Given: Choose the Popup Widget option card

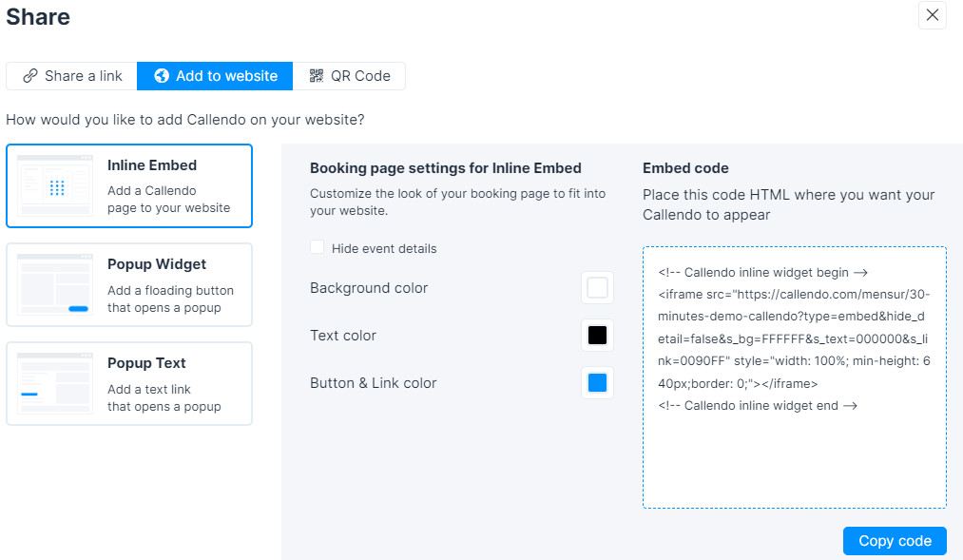Looking at the screenshot, I should (x=129, y=285).
